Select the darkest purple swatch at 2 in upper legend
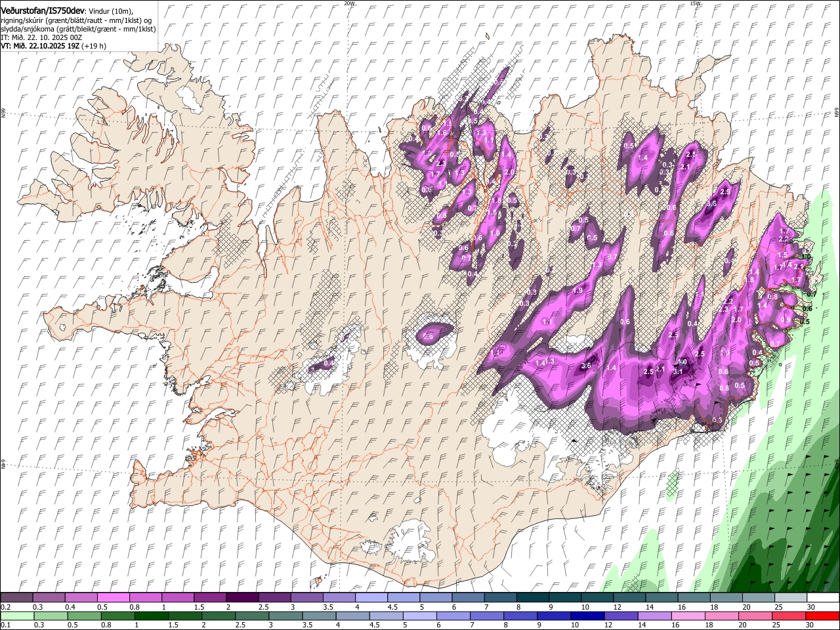840x630 pixels. [242, 598]
